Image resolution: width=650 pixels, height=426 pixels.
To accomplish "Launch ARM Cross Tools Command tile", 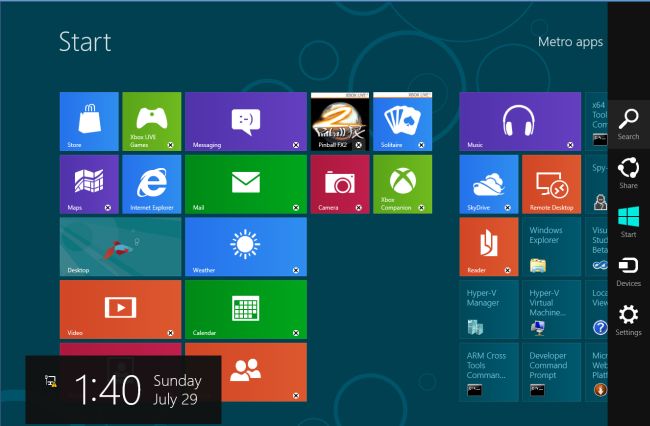I will click(489, 372).
